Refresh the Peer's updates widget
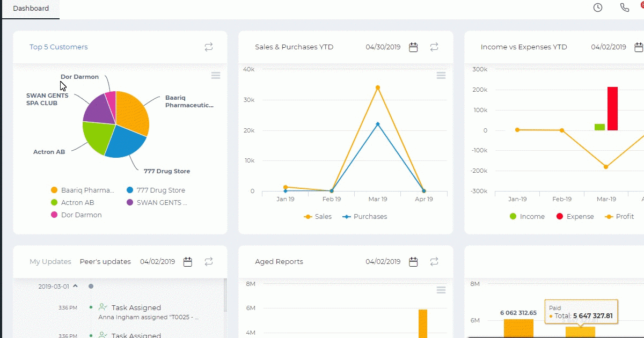The height and width of the screenshot is (338, 644). point(209,262)
